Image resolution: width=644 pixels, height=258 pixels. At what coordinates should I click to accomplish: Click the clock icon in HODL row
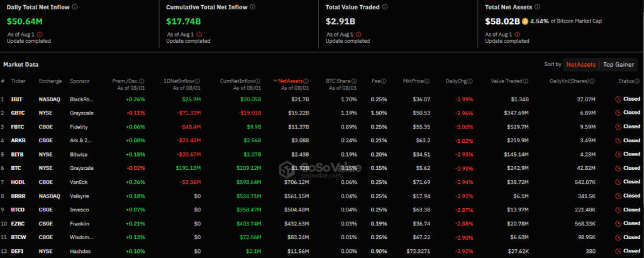(618, 182)
